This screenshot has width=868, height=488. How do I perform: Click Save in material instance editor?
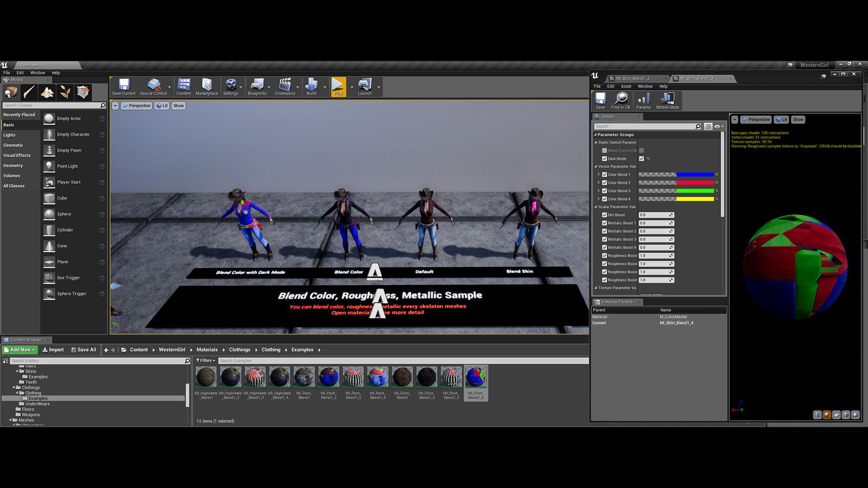coord(600,101)
